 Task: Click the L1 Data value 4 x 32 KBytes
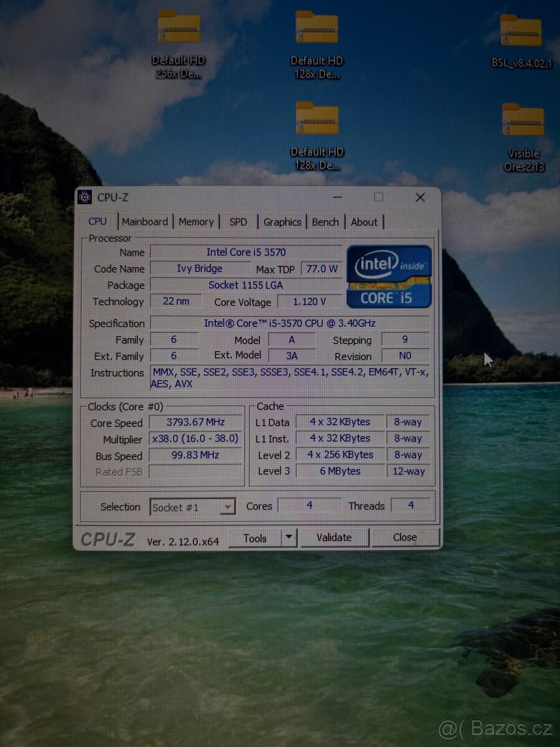[x=340, y=422]
